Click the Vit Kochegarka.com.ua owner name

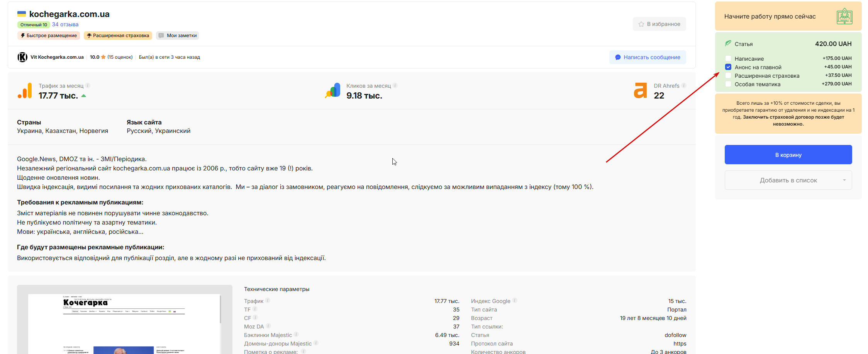coord(57,57)
